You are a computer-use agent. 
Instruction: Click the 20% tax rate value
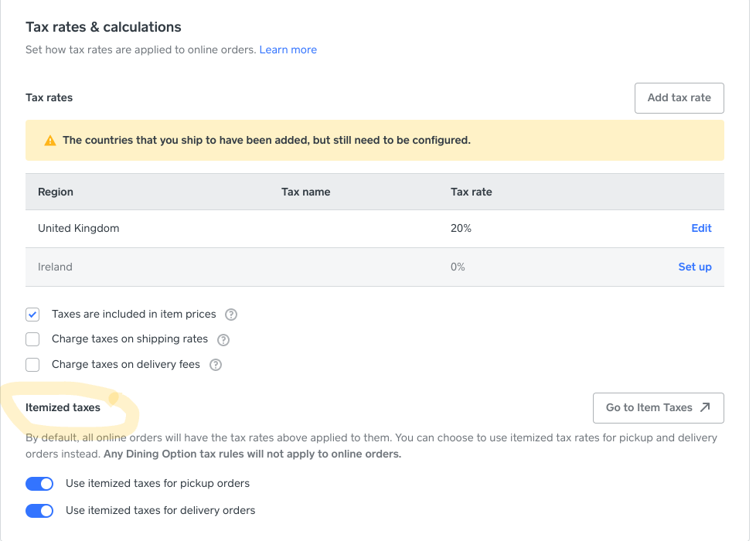[x=461, y=228]
